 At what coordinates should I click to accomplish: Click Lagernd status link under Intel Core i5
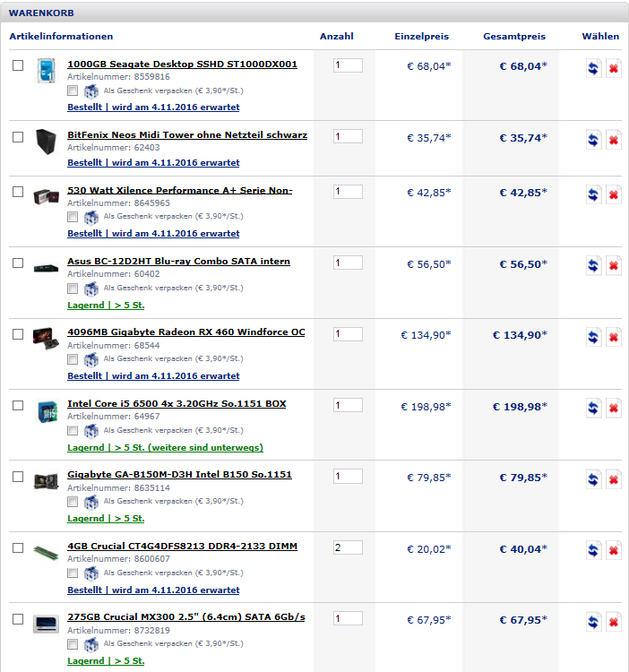coord(165,448)
